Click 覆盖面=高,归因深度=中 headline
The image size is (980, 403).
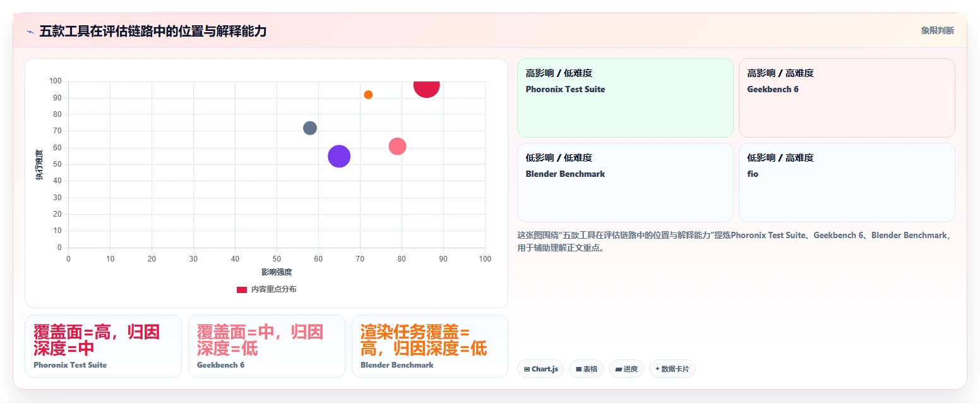coord(97,340)
